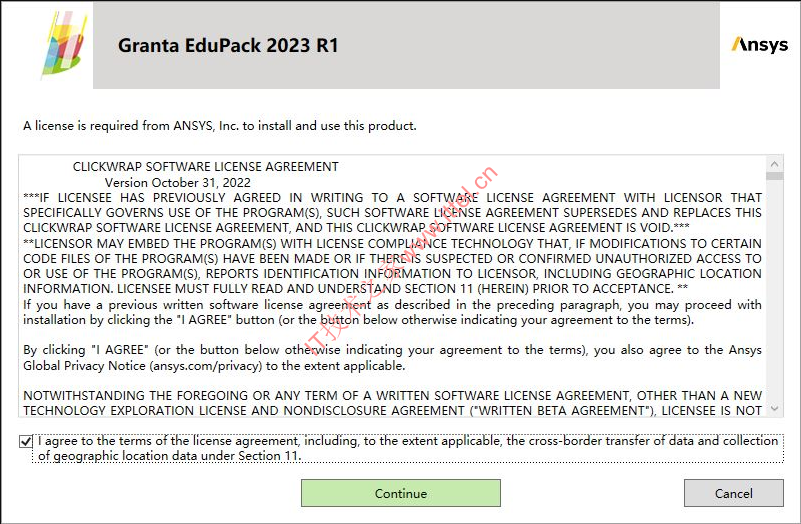The height and width of the screenshot is (524, 801).
Task: Click the "I agree to the terms" label text
Action: pyautogui.click(x=408, y=448)
